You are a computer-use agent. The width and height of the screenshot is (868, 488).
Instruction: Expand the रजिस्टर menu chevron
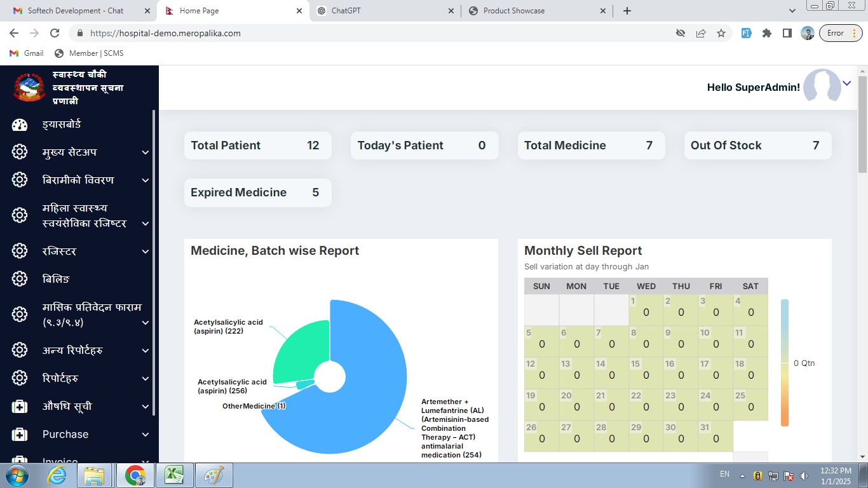146,252
